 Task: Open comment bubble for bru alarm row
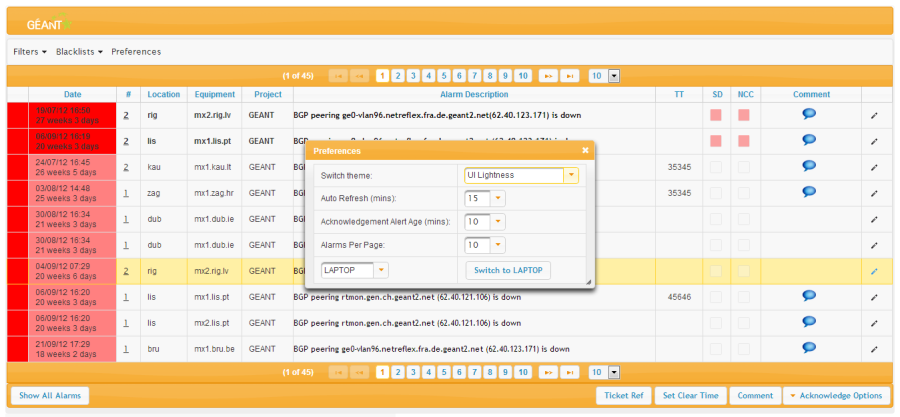pyautogui.click(x=809, y=348)
